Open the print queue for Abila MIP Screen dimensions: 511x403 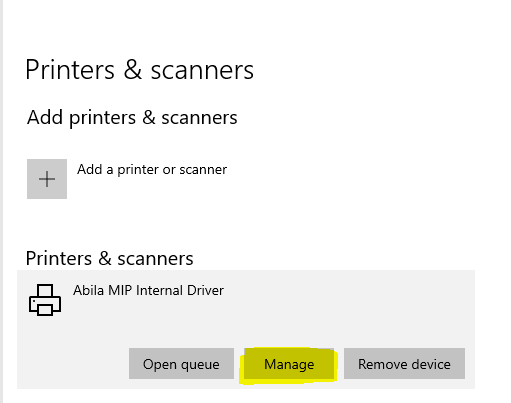181,364
